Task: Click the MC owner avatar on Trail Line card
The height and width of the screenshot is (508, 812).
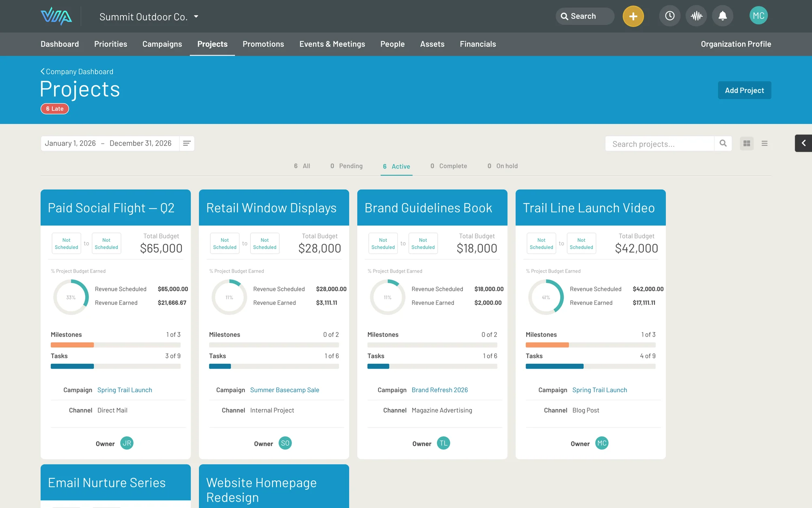Action: coord(602,443)
